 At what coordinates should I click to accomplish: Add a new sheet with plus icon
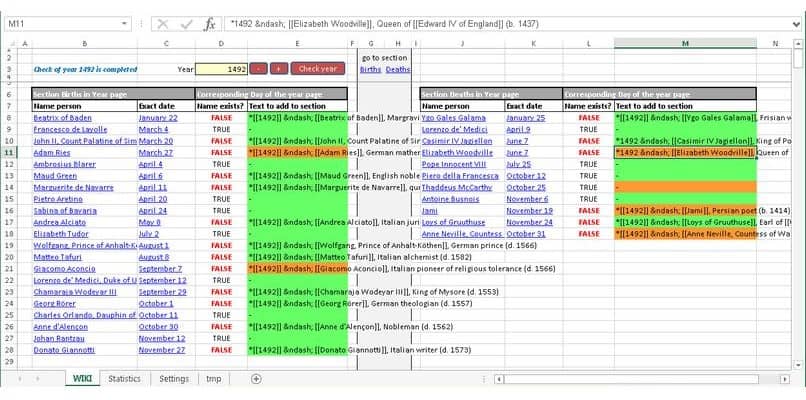(x=256, y=379)
